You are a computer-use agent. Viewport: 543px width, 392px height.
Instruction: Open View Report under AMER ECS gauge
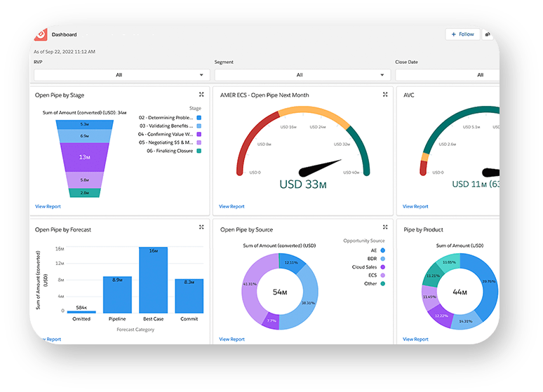(x=232, y=207)
